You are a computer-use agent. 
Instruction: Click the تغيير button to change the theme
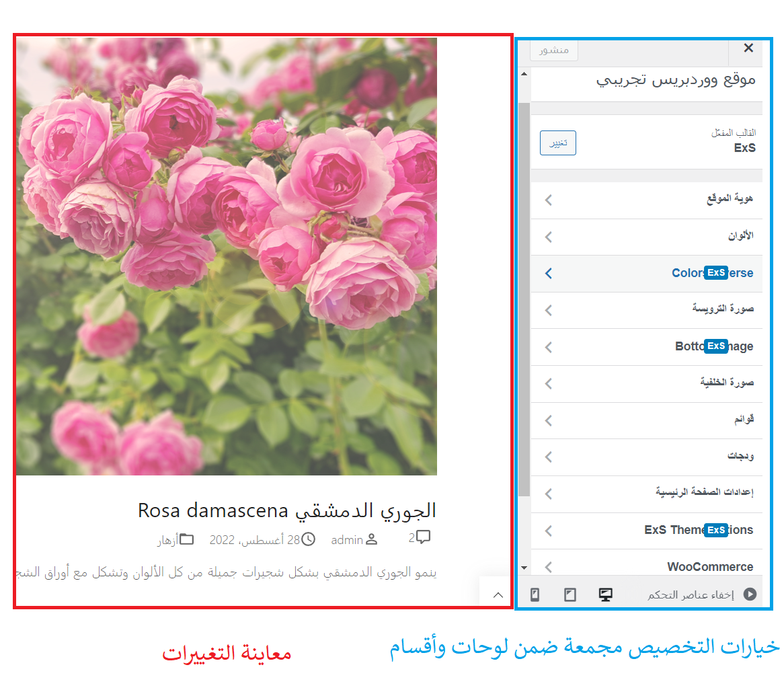[x=558, y=143]
